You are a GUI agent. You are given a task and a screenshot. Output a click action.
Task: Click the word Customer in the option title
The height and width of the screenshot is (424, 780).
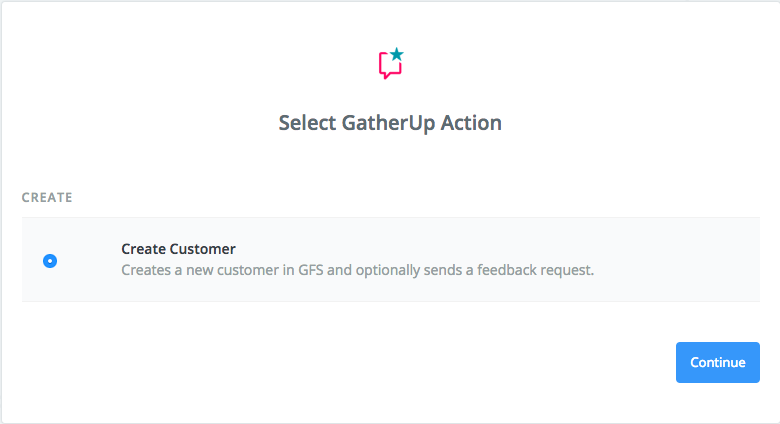coord(202,249)
